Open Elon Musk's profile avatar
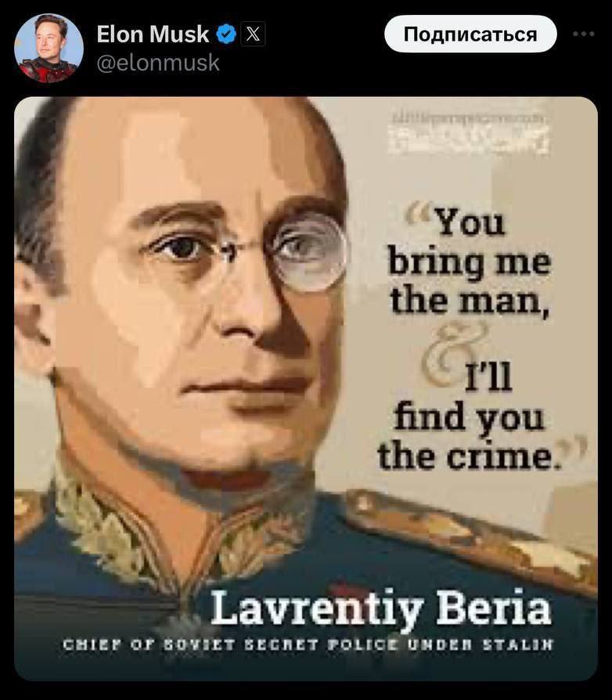Screen dimensions: 612x700 click(x=49, y=49)
